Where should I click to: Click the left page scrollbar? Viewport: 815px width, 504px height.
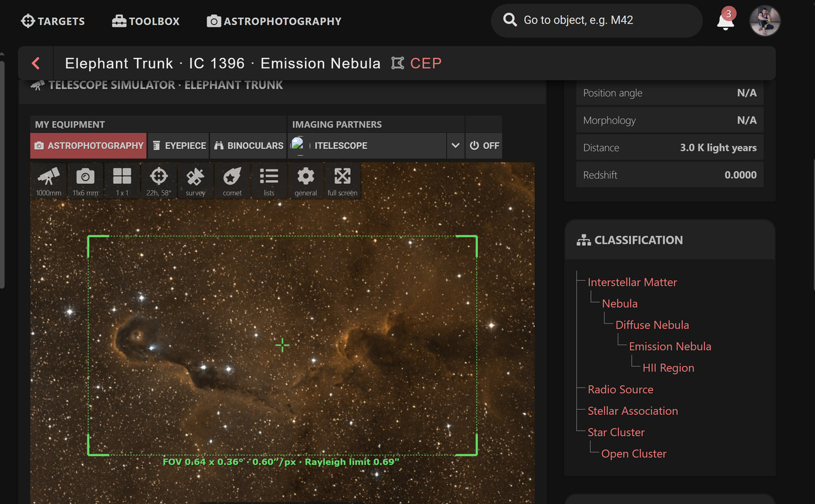click(2, 175)
